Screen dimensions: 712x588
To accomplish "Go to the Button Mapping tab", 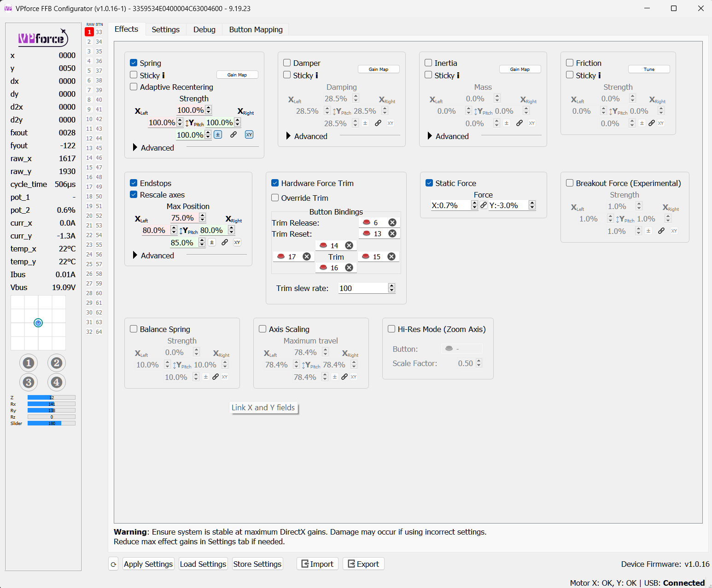I will (256, 29).
